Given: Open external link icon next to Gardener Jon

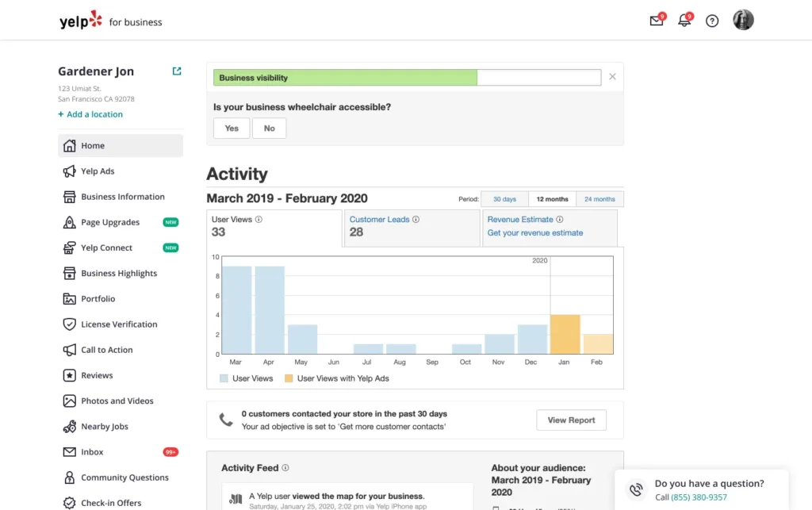Looking at the screenshot, I should (x=177, y=71).
